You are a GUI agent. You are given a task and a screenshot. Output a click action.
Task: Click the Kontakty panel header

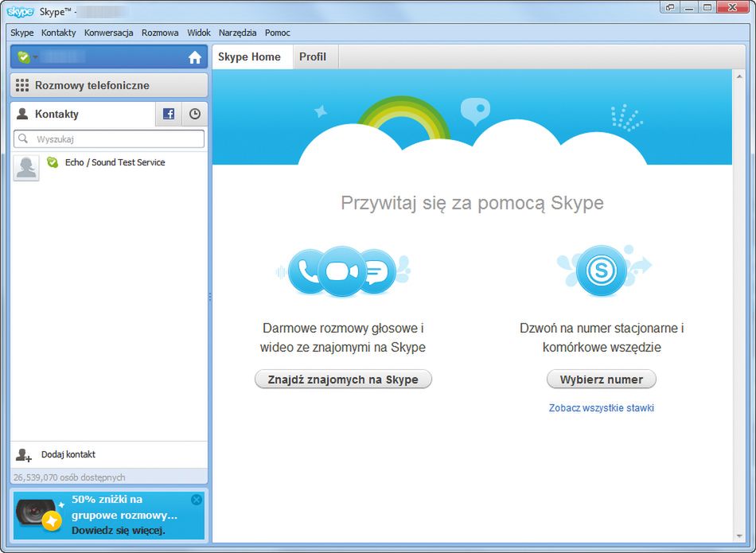click(x=83, y=114)
